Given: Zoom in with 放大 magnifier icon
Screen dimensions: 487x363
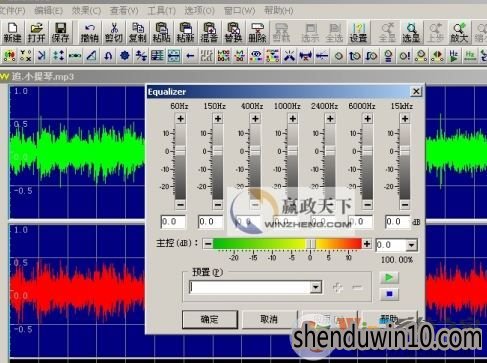Looking at the screenshot, I should click(x=459, y=32).
